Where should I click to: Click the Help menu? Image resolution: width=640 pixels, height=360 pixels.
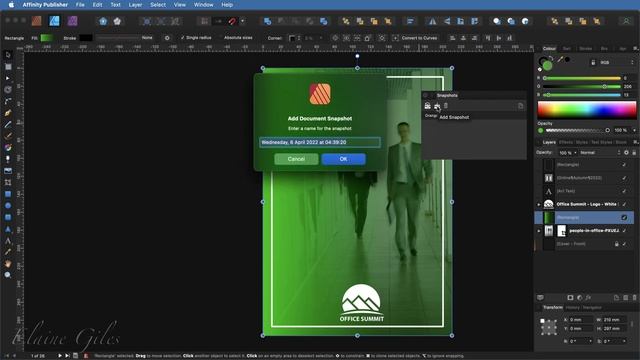click(227, 5)
